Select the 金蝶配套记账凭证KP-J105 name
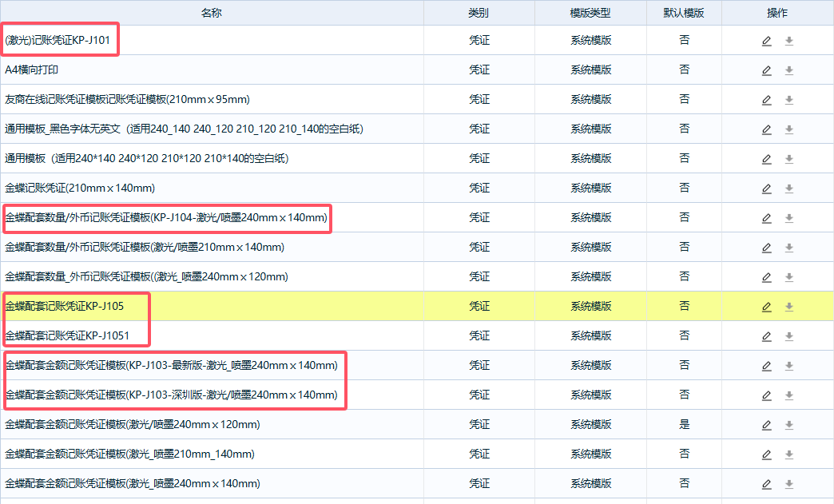This screenshot has height=504, width=834. pyautogui.click(x=65, y=306)
